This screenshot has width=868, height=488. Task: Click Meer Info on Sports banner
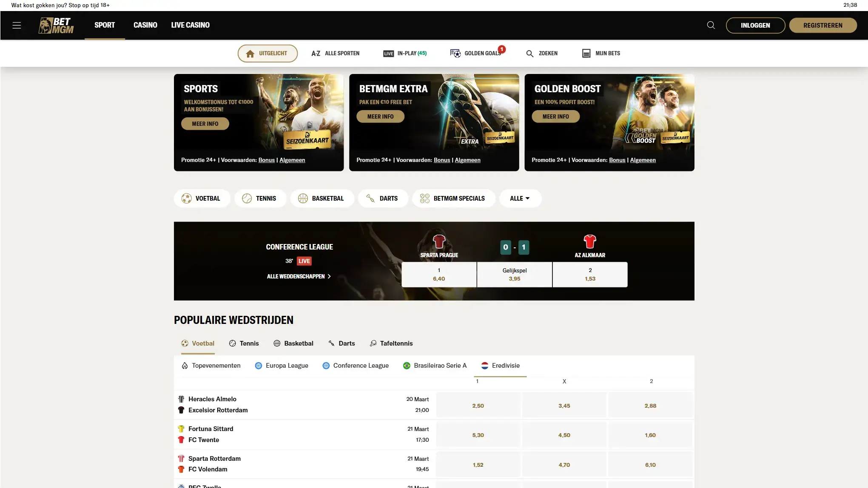tap(205, 124)
